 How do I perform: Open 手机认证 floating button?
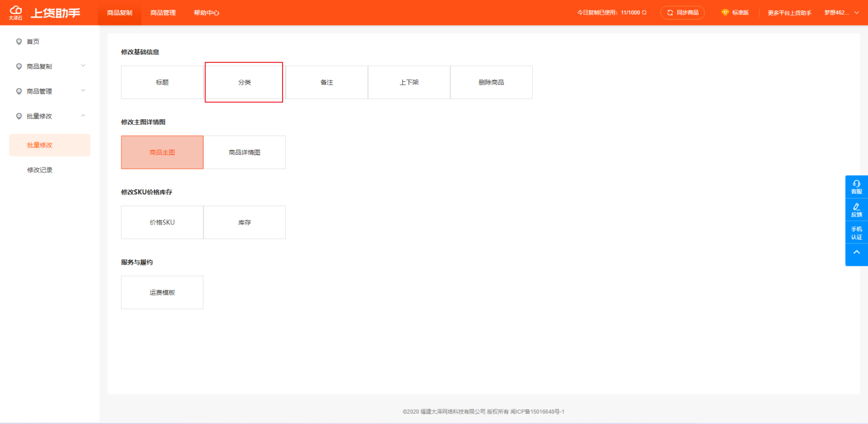click(x=857, y=233)
